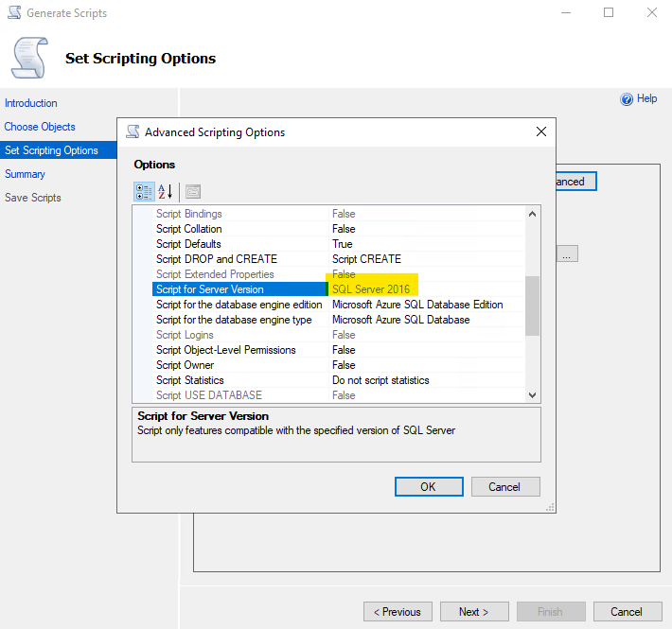This screenshot has width=672, height=629.
Task: Select the Script USE DATABASE row
Action: [339, 394]
